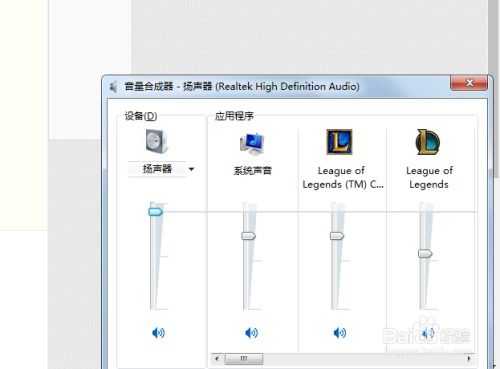Mute the League of Legends app audio
This screenshot has height=369, width=500.
(428, 333)
